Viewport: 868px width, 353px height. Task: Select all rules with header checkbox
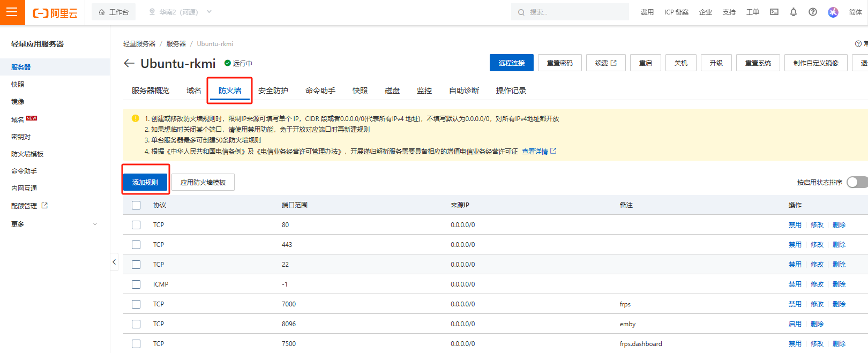(x=136, y=205)
